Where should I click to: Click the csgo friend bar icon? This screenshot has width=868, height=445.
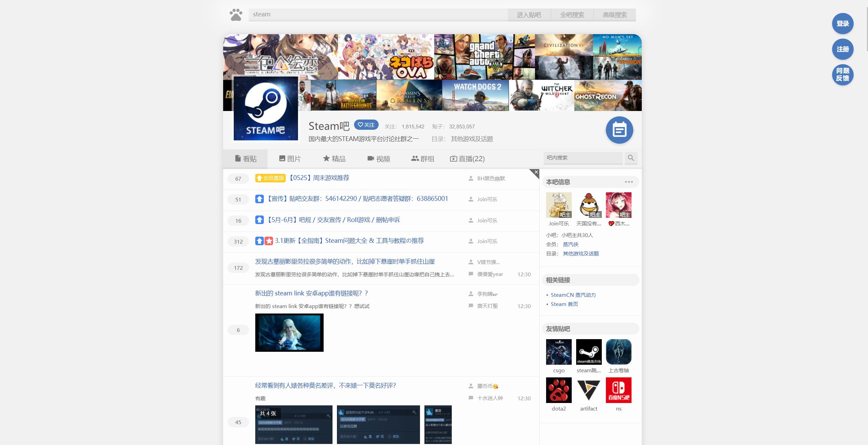[559, 352]
